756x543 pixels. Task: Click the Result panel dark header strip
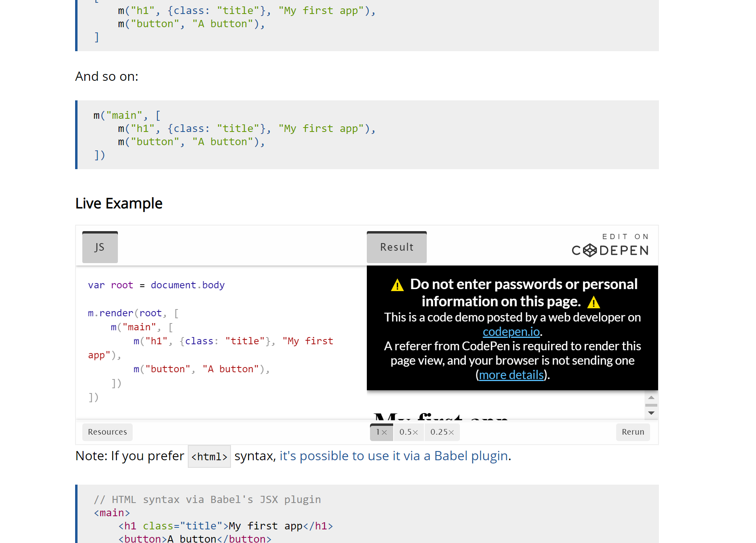point(396,232)
